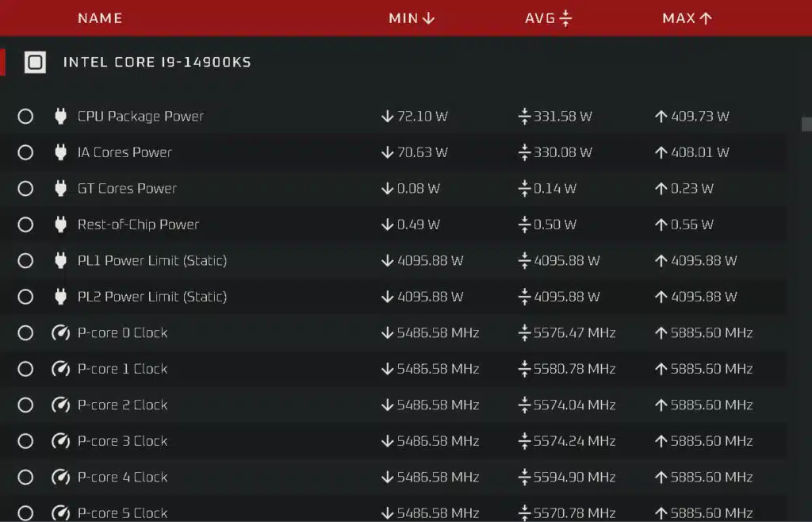
Task: Click the CPU chip icon beside Intel Core i9-14900KS
Action: 35,62
